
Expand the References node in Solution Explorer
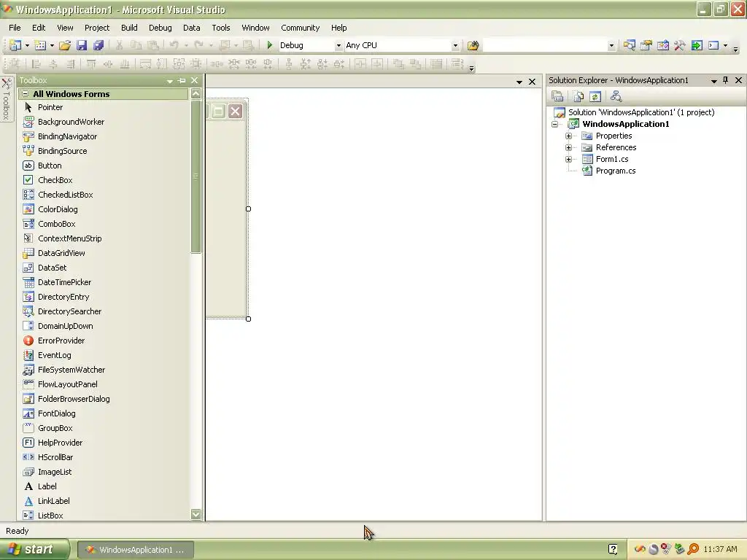(x=568, y=147)
